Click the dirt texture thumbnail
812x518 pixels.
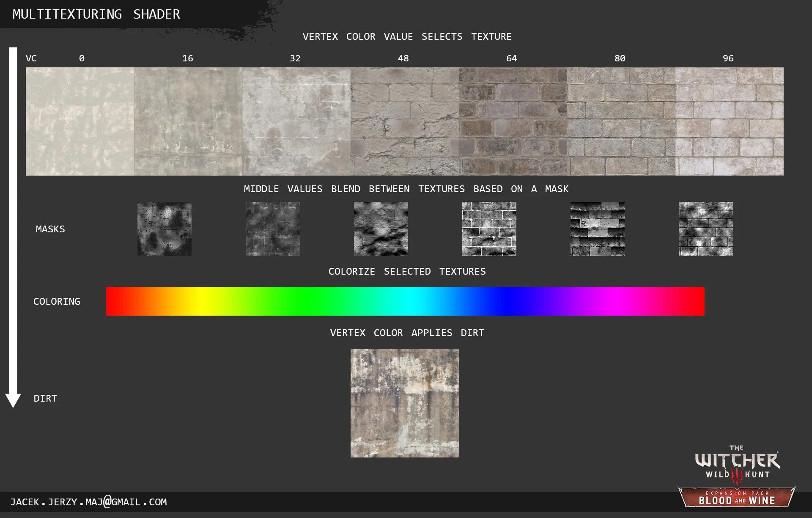click(x=405, y=403)
